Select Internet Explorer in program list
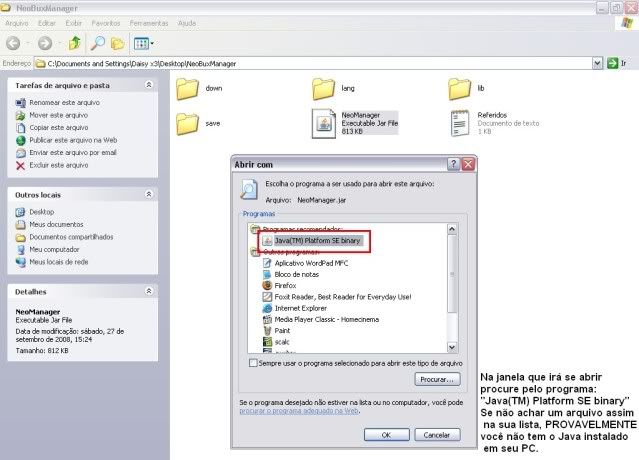Screen dimensions: 639x460 pyautogui.click(x=300, y=308)
